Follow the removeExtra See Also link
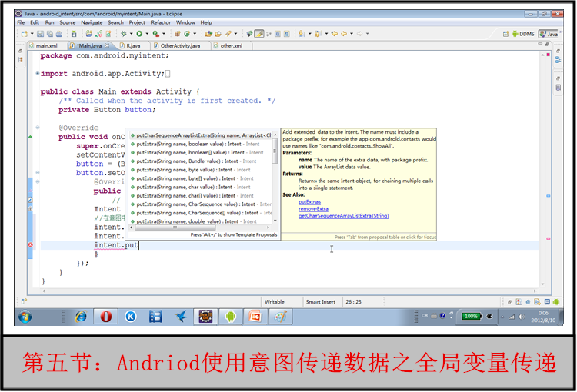577x392 pixels. [x=313, y=209]
